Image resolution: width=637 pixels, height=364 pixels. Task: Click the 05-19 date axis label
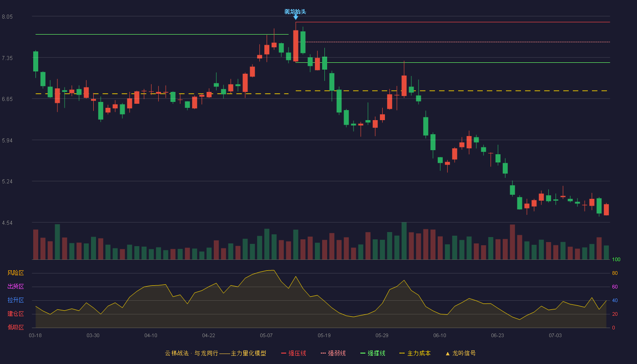324,335
